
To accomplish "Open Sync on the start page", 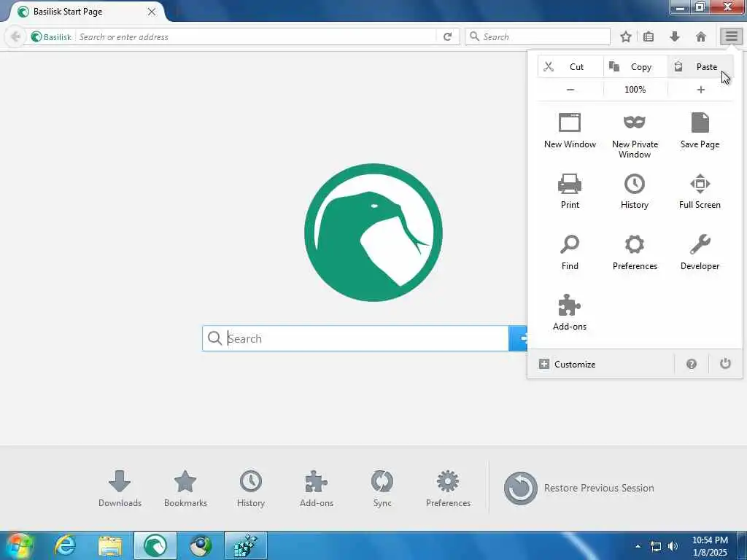I will (x=382, y=489).
